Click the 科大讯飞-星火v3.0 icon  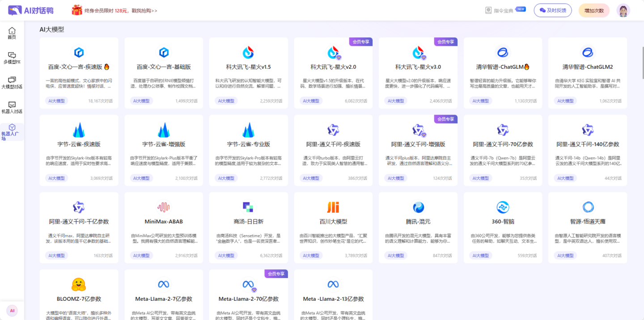click(419, 53)
